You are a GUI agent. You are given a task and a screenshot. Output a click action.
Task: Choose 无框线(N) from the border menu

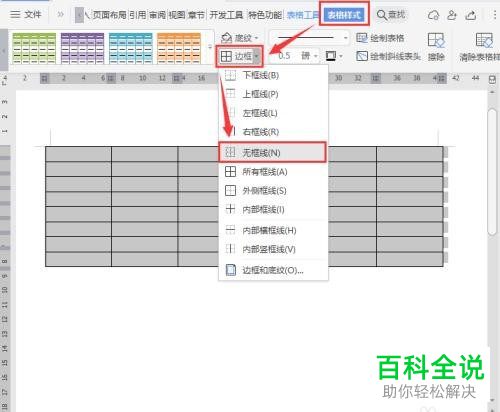272,153
